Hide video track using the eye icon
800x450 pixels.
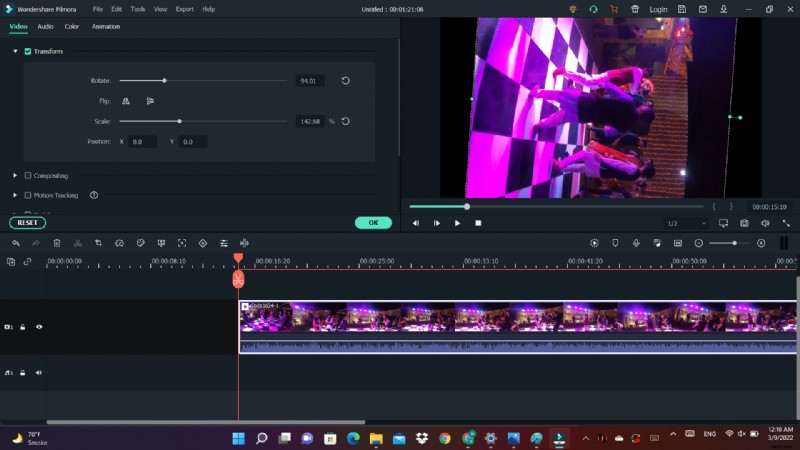pyautogui.click(x=39, y=327)
